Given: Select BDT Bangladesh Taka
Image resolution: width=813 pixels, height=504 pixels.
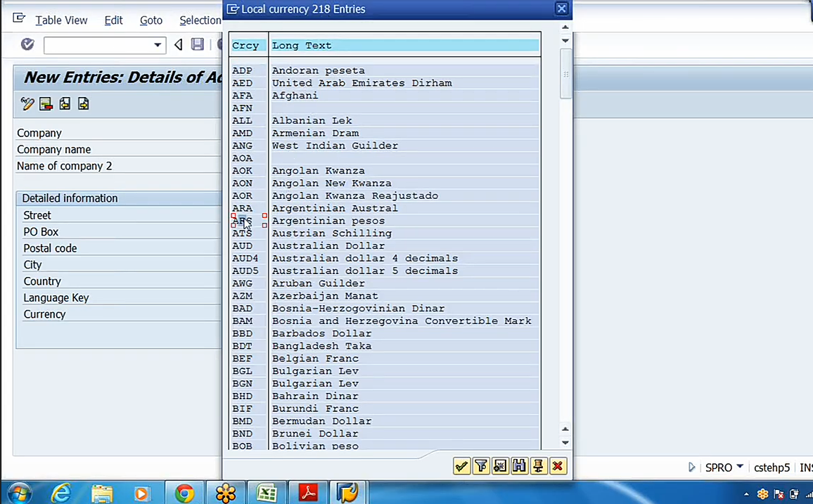Looking at the screenshot, I should tap(385, 346).
